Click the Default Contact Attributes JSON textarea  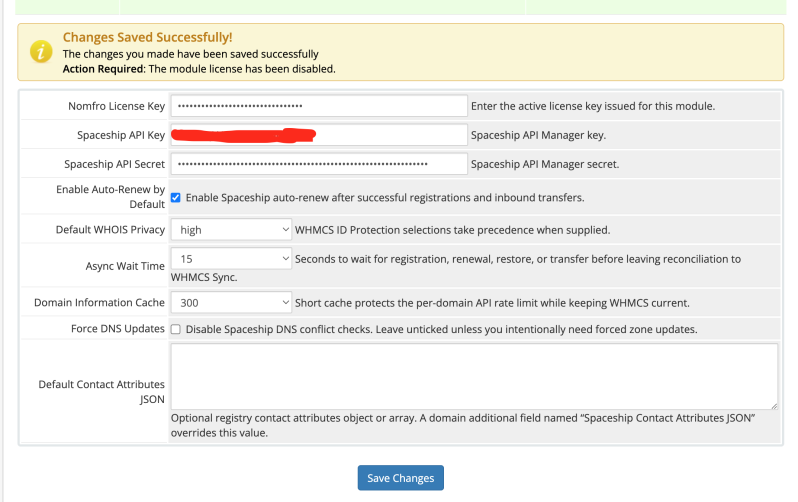(474, 376)
